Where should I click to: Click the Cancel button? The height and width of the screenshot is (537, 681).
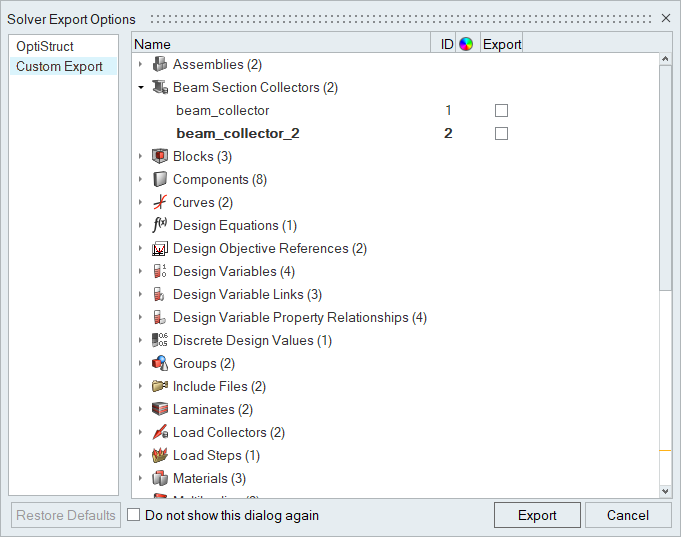(628, 515)
